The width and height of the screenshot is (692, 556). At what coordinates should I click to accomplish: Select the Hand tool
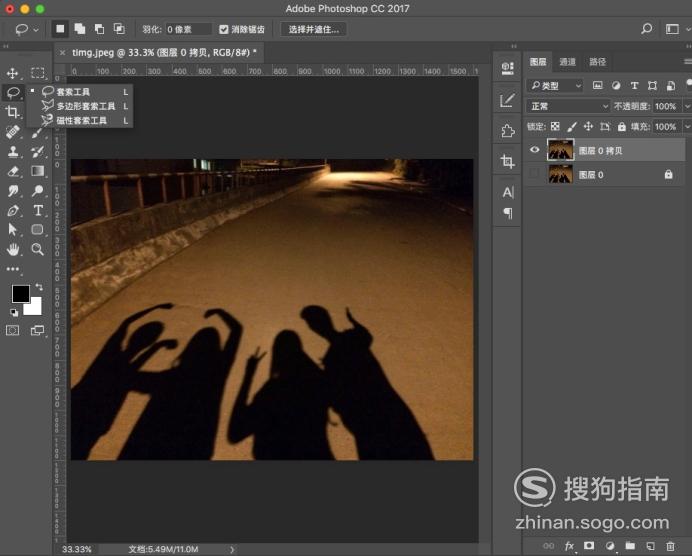[13, 249]
